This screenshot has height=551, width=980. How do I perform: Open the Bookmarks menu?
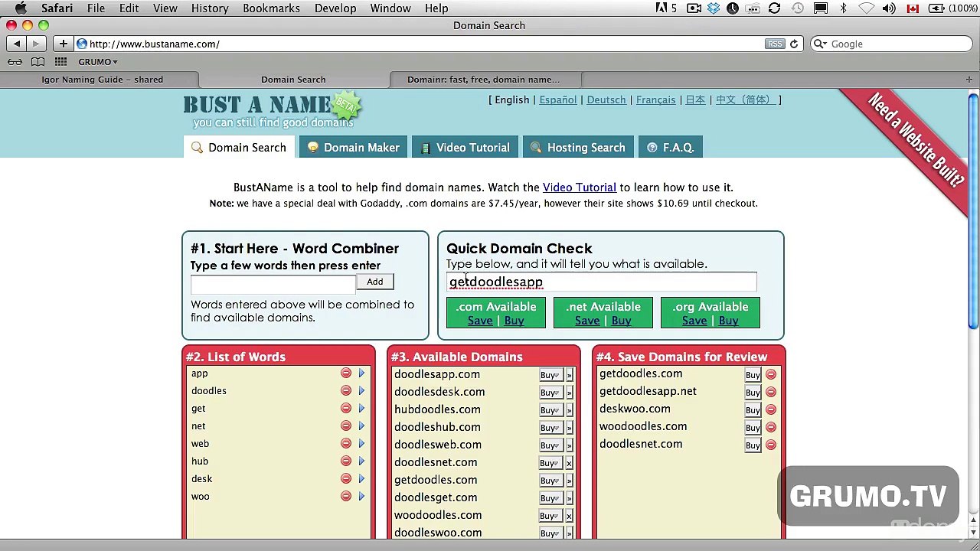click(271, 8)
